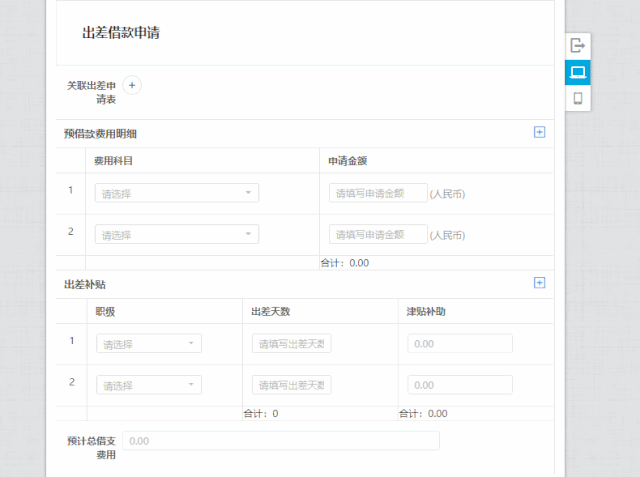Screen dimensions: 640x477
Task: Click the 出差天数 column header
Action: tap(271, 311)
